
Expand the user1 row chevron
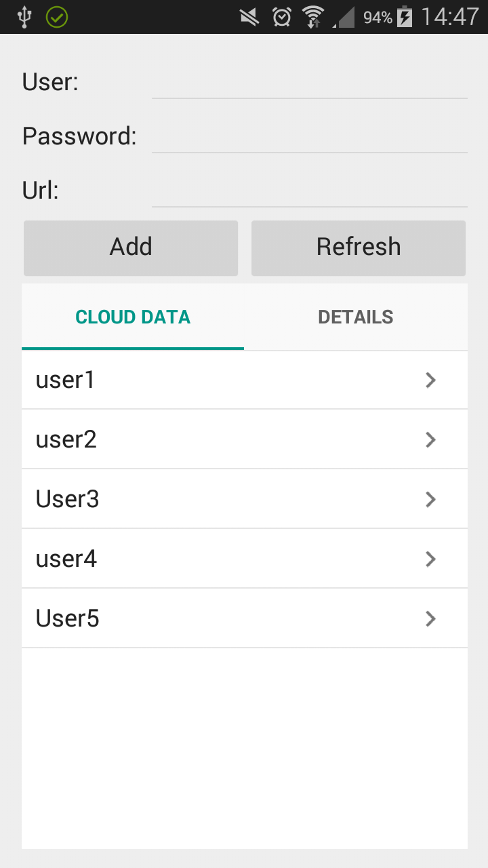[430, 380]
